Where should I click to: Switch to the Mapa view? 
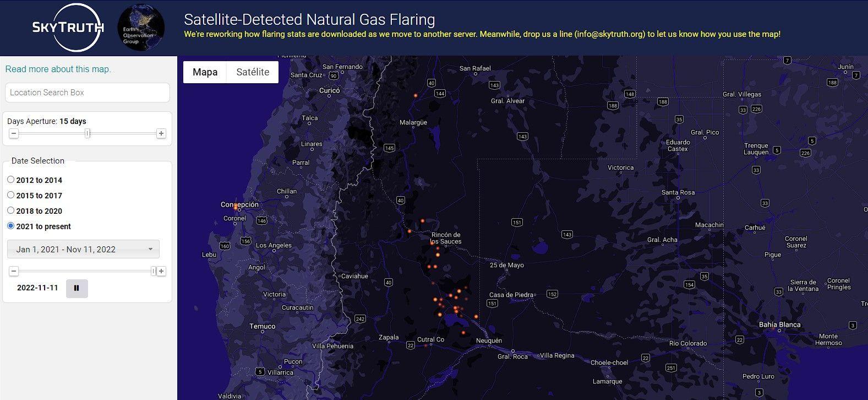click(205, 72)
